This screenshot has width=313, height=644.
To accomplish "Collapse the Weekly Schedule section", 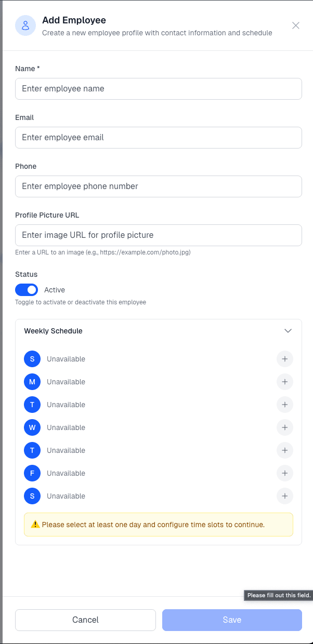I will (x=288, y=331).
